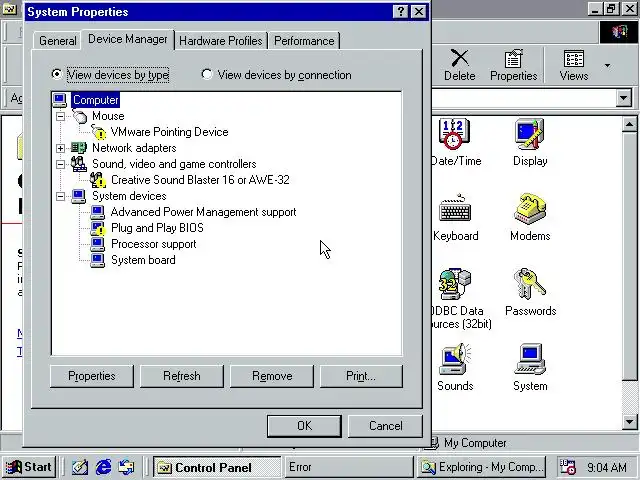Screen dimensions: 640x480
Task: Select 'Plug and Play BIOS' text row
Action: point(157,228)
